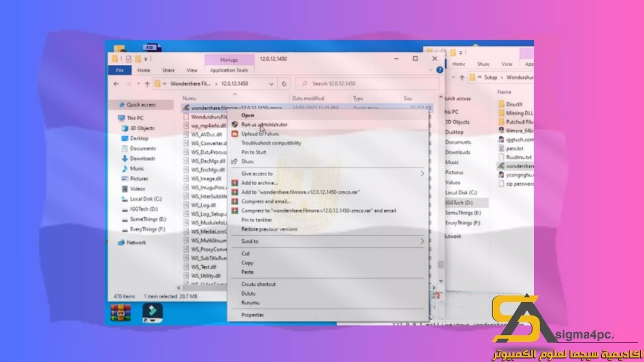Viewport: 644px width, 362px height.
Task: Select This PC in navigation pane
Action: click(x=134, y=118)
